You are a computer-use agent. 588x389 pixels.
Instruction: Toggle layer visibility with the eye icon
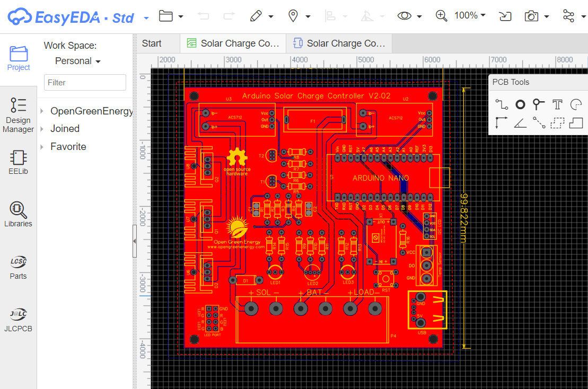(405, 16)
